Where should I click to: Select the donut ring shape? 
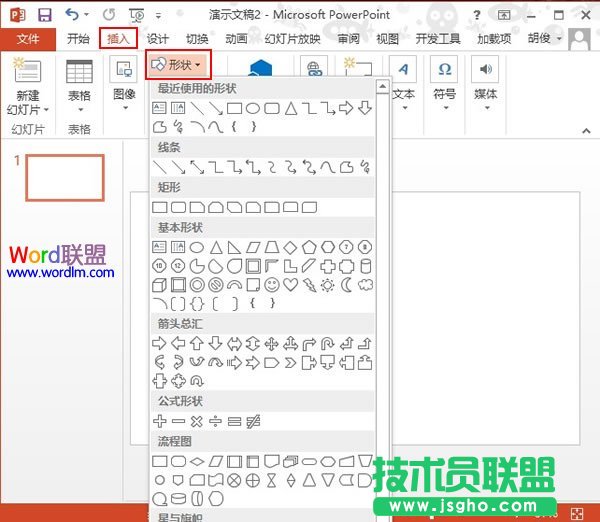[197, 285]
